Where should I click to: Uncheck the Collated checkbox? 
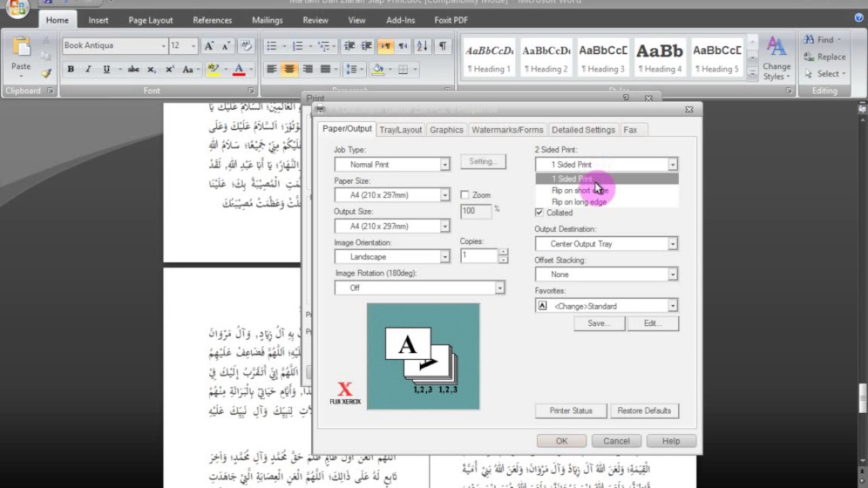click(x=539, y=213)
